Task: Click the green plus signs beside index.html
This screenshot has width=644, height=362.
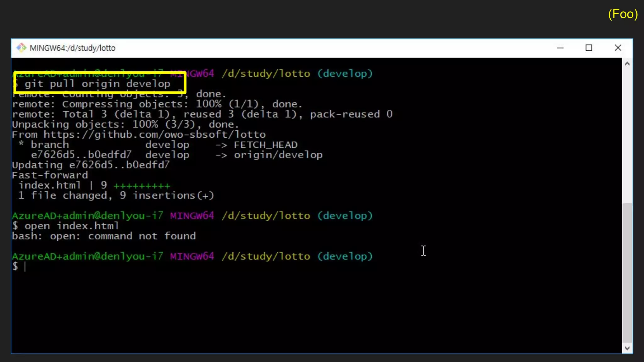Action: pyautogui.click(x=142, y=186)
